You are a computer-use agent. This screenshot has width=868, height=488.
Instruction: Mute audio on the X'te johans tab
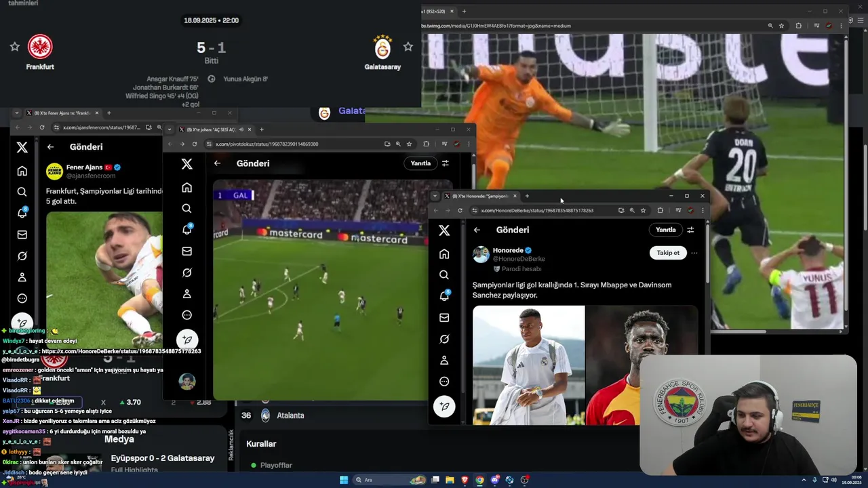(241, 129)
